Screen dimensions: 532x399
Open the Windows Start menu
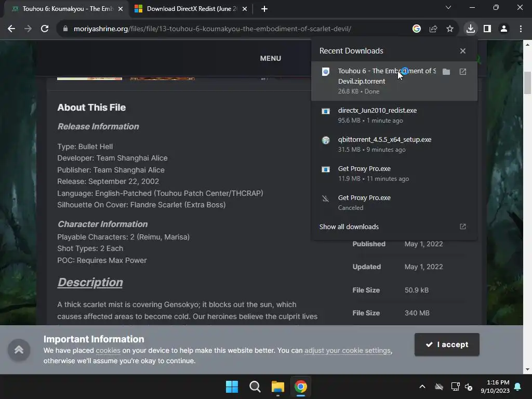tap(232, 387)
